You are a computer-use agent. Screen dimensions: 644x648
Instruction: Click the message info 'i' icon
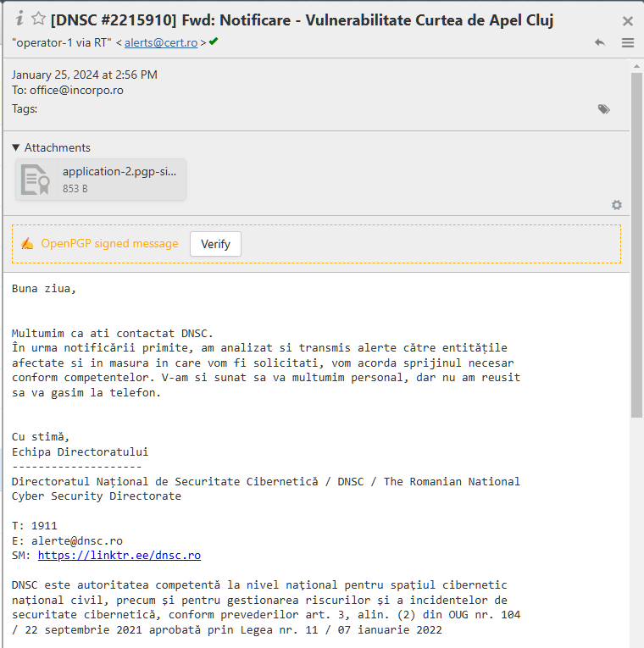pyautogui.click(x=19, y=19)
